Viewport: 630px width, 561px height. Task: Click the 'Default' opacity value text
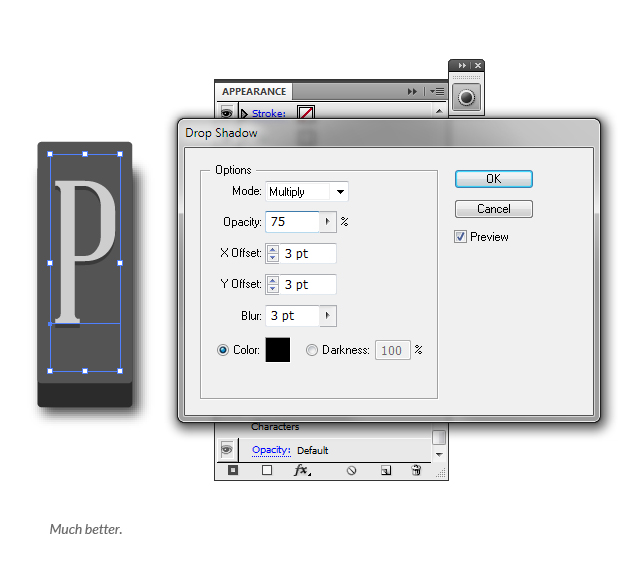click(313, 450)
